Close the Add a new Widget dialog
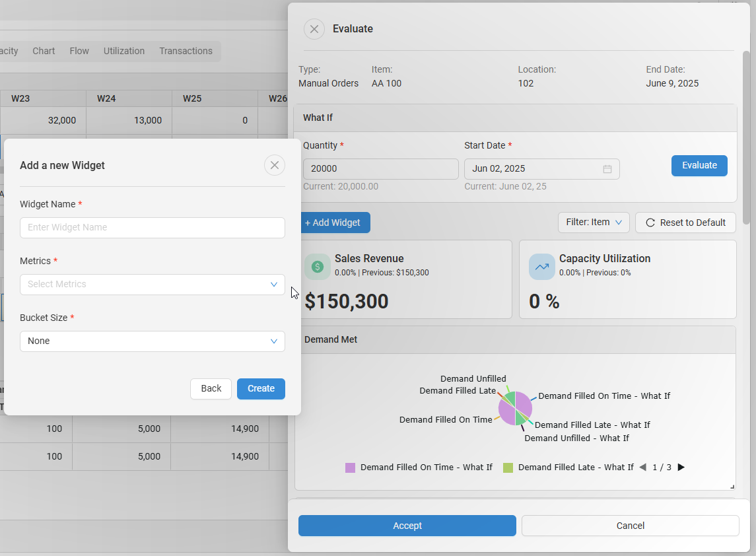 pos(275,165)
